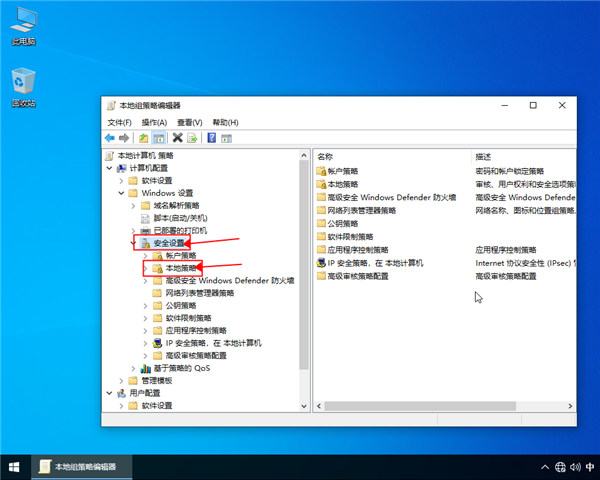Click the Delete (X) toolbar icon

point(177,138)
